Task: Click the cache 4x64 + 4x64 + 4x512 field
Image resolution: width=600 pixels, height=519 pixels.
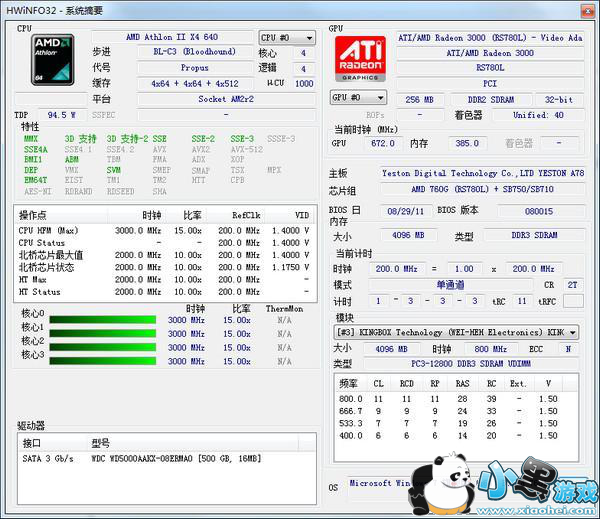Action: [x=195, y=83]
